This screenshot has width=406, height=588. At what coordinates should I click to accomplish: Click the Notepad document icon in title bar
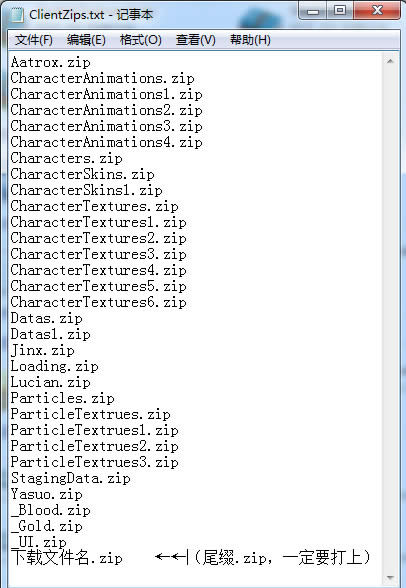[x=17, y=15]
